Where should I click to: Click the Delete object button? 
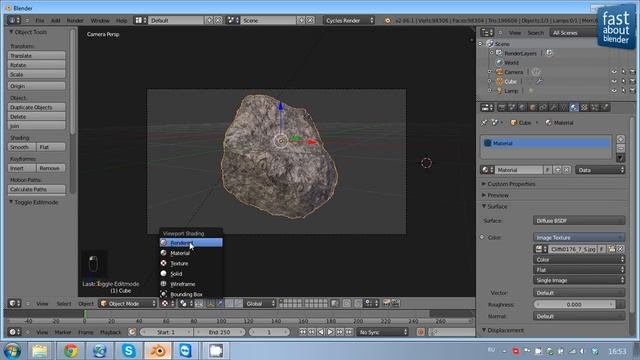(36, 116)
